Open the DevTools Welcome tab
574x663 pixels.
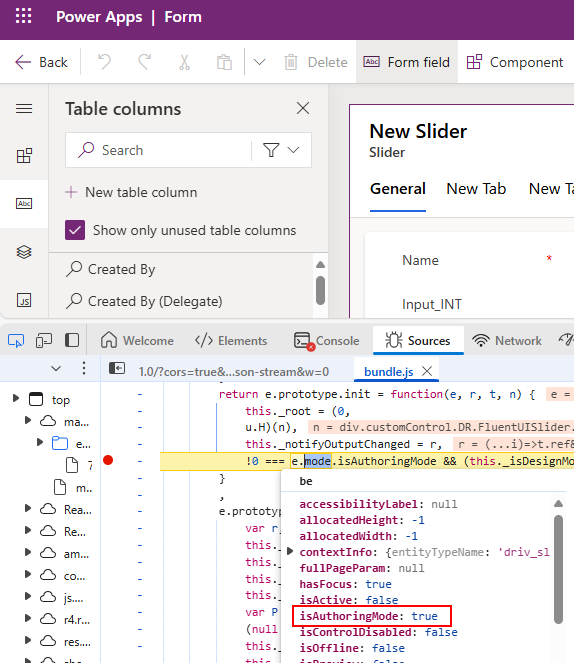point(137,340)
